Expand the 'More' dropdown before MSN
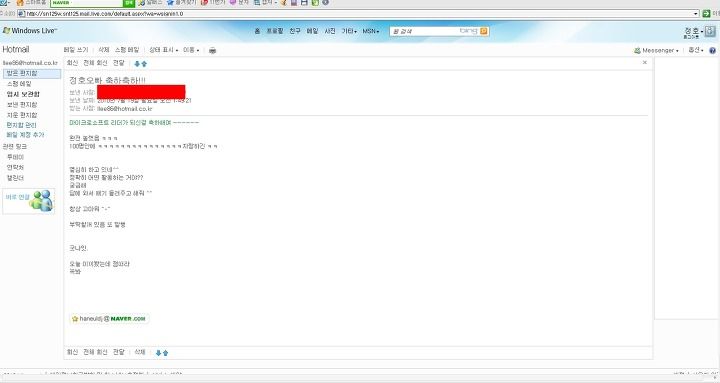 349,31
